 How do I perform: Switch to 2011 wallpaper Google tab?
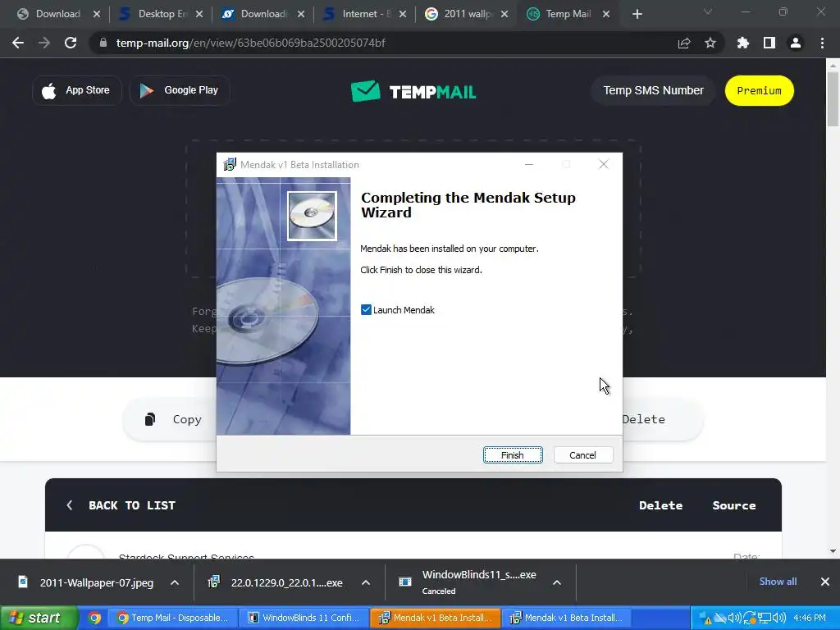coord(466,14)
